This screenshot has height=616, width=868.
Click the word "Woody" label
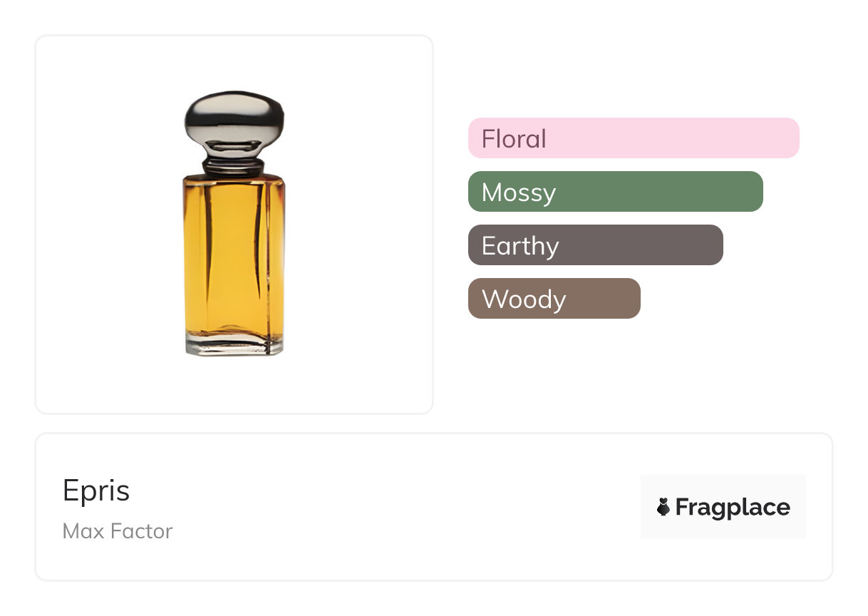tap(524, 299)
